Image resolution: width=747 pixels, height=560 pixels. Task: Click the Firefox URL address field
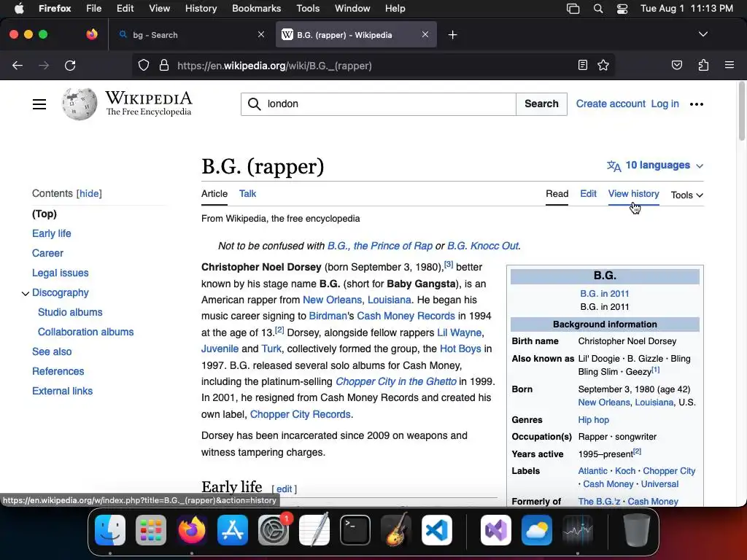coord(374,66)
